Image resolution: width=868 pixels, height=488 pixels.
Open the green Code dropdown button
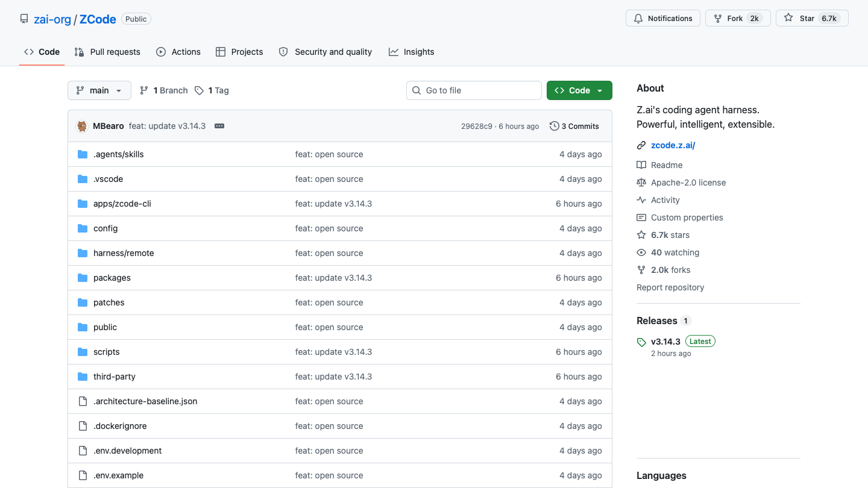pyautogui.click(x=579, y=90)
